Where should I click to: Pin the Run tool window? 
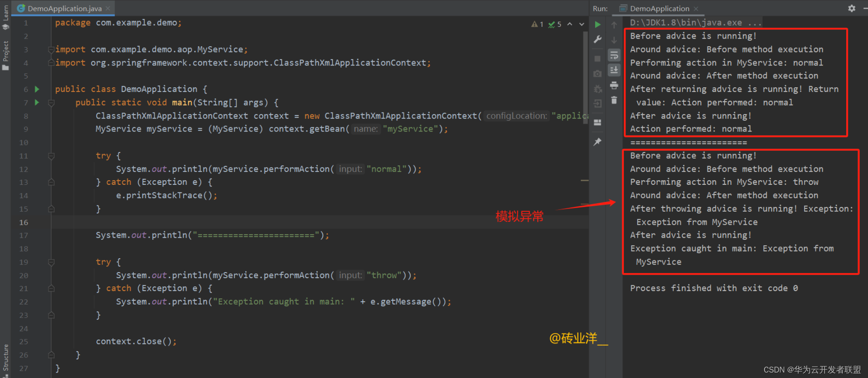[x=597, y=142]
